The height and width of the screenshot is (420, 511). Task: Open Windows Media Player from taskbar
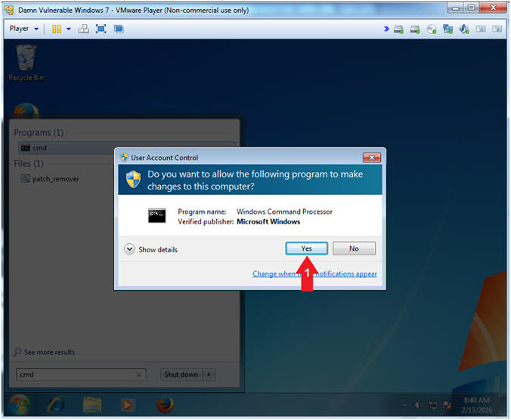pyautogui.click(x=127, y=406)
